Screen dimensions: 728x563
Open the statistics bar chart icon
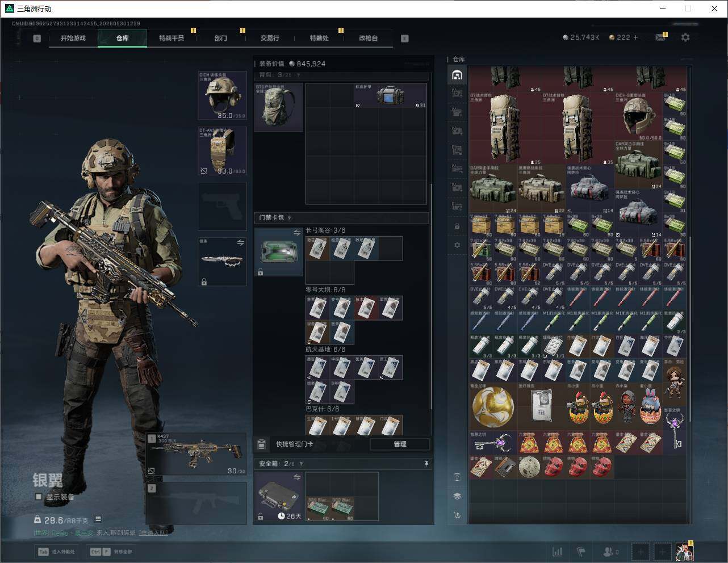[x=558, y=551]
